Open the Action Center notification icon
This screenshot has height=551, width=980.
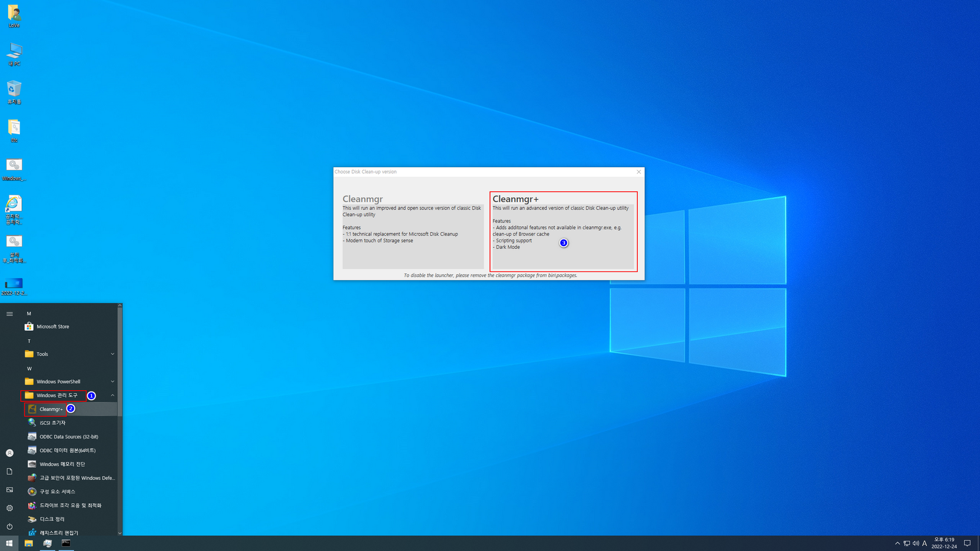967,543
